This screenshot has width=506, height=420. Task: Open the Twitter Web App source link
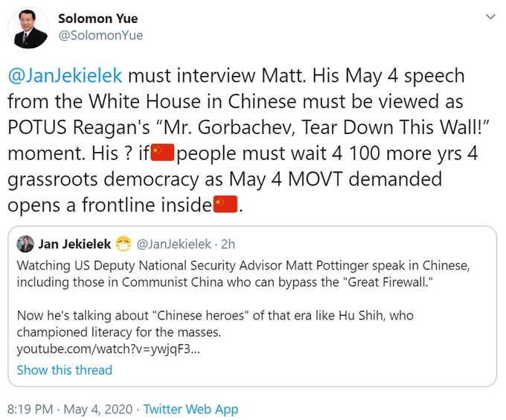click(191, 409)
